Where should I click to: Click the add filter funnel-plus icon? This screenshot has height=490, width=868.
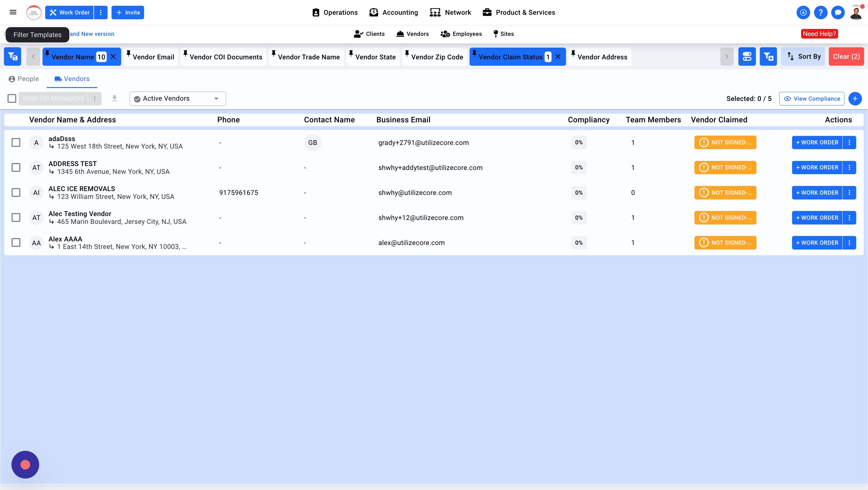pos(768,57)
